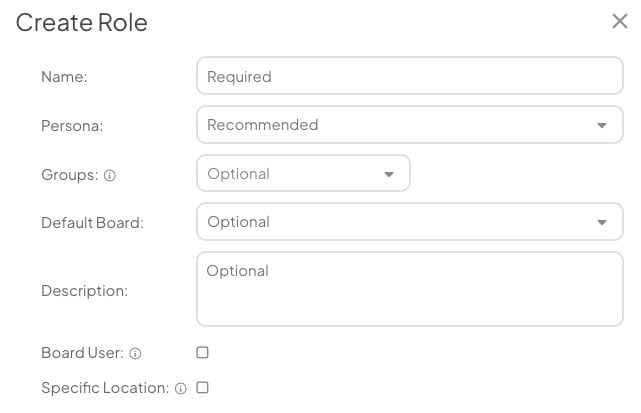This screenshot has width=641, height=413.
Task: Open the Default Board dropdown arrow
Action: (601, 222)
